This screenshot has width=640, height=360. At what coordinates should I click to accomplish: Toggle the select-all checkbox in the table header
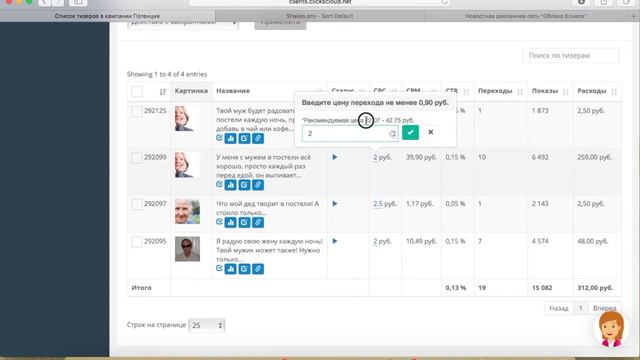point(137,91)
